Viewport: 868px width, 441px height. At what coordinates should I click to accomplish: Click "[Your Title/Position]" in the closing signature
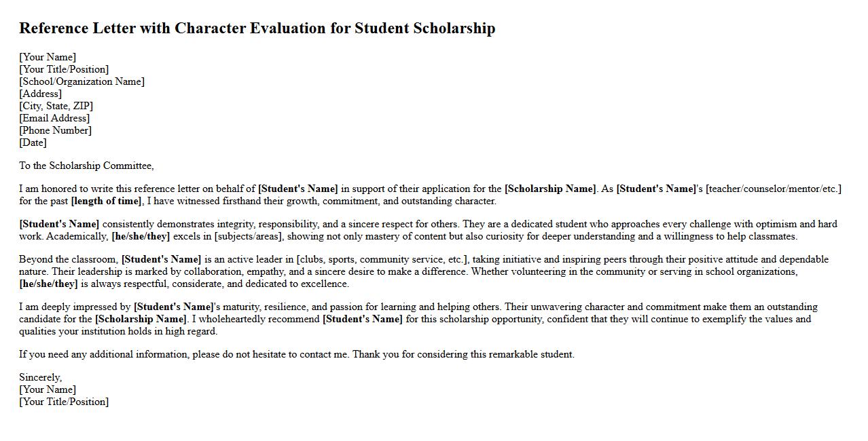point(64,402)
